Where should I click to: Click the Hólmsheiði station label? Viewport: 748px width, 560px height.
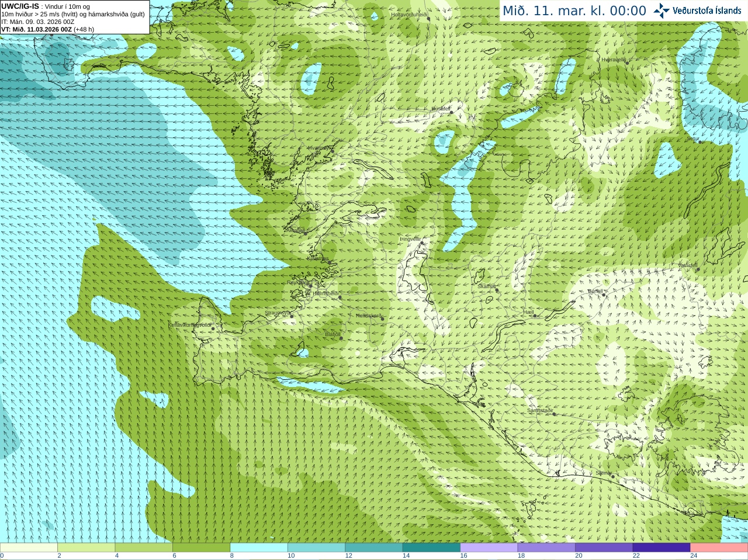pyautogui.click(x=325, y=293)
